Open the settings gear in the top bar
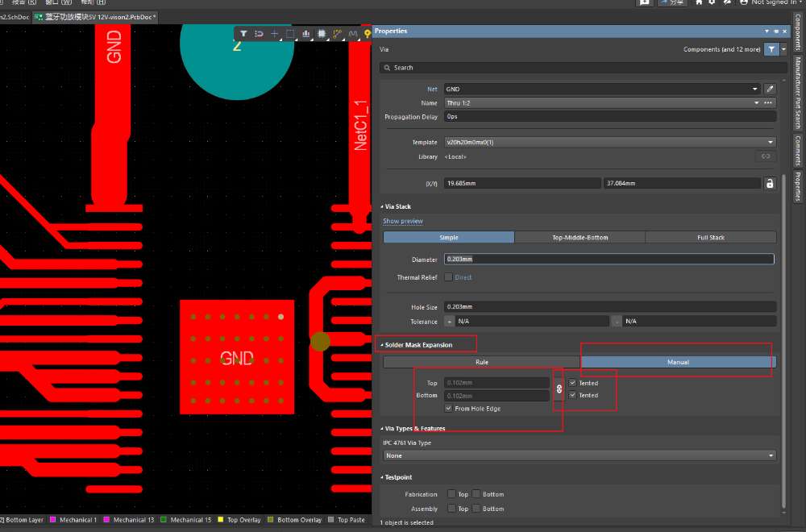 pos(712,2)
